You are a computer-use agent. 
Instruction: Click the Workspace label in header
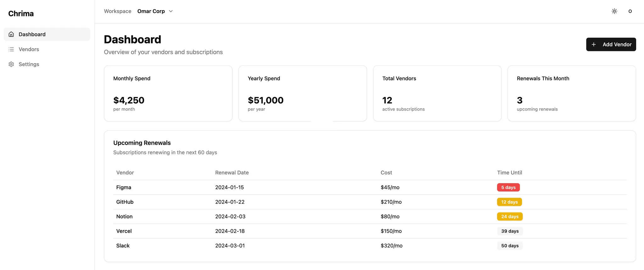click(x=118, y=11)
